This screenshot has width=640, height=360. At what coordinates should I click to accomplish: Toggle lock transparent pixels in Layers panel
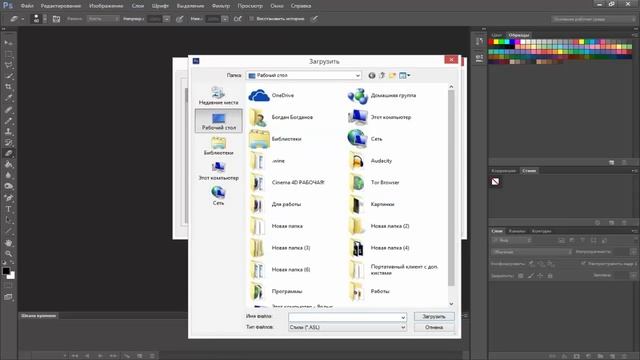pos(520,276)
